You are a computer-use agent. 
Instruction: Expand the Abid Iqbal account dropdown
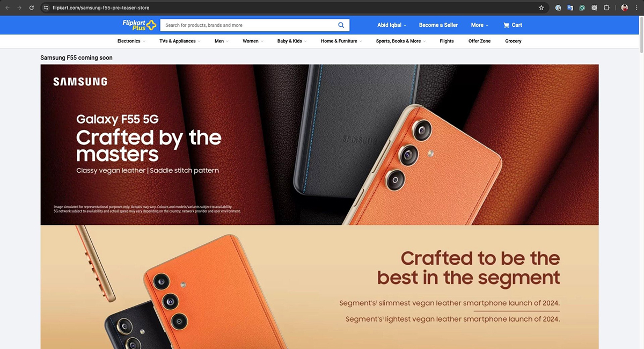coord(392,25)
